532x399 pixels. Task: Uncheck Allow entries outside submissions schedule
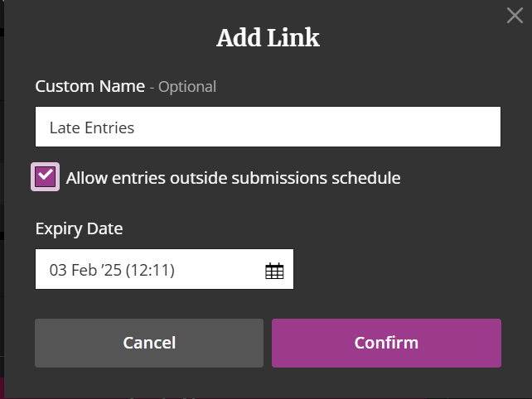click(45, 176)
